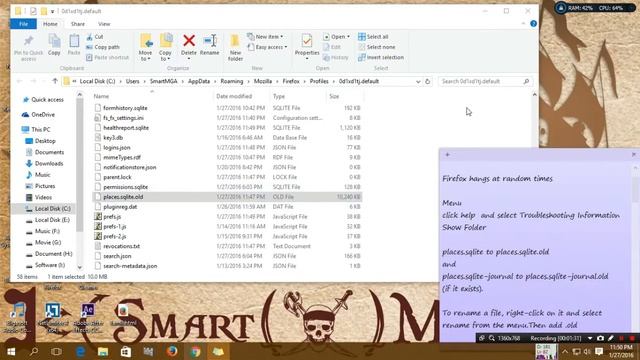Image resolution: width=640 pixels, height=360 pixels.
Task: Click the Windows Start button
Action: coord(11,351)
